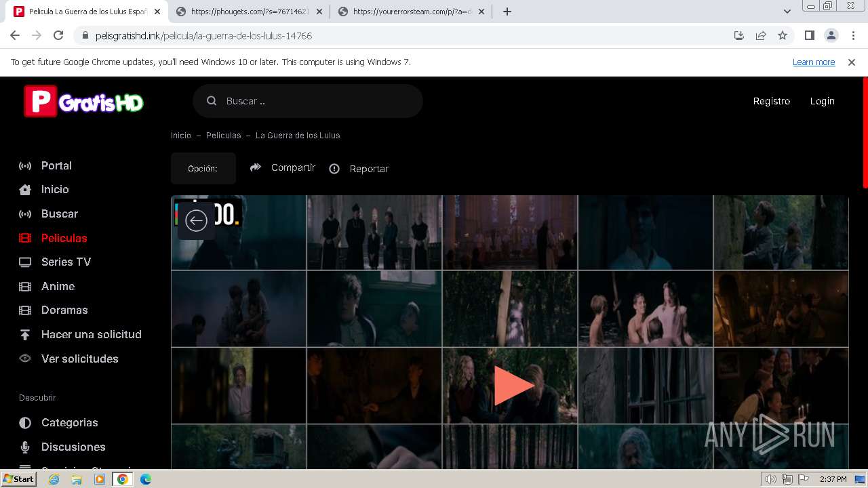Click the Inicio home icon

(25, 190)
